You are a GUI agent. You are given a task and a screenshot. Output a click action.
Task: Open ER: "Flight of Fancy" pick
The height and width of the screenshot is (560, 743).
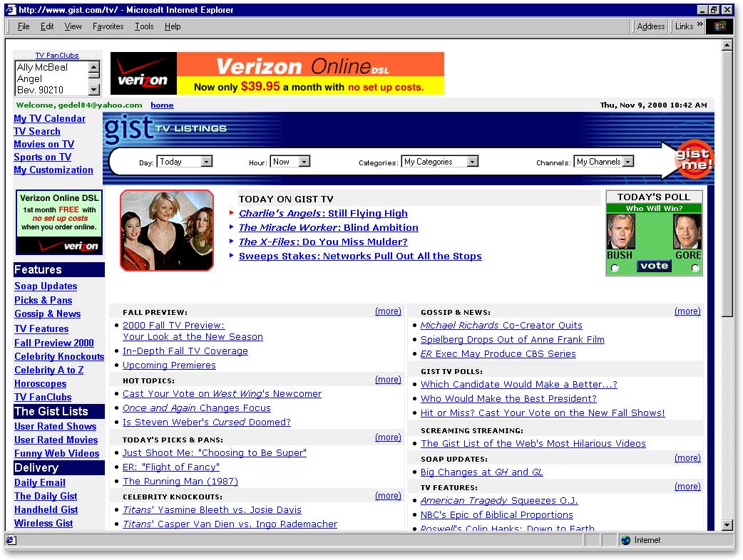[171, 467]
